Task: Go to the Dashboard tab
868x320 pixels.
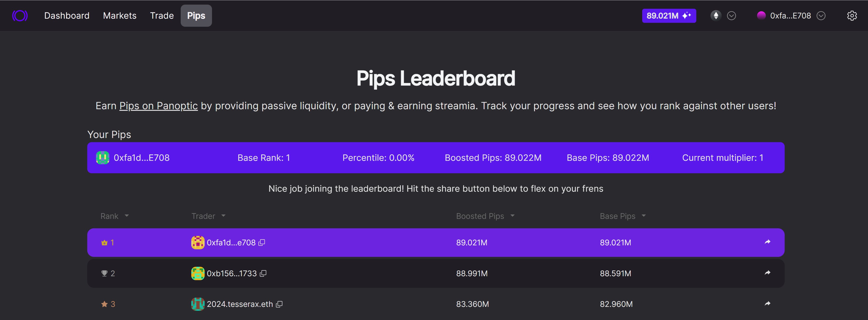Action: (67, 15)
